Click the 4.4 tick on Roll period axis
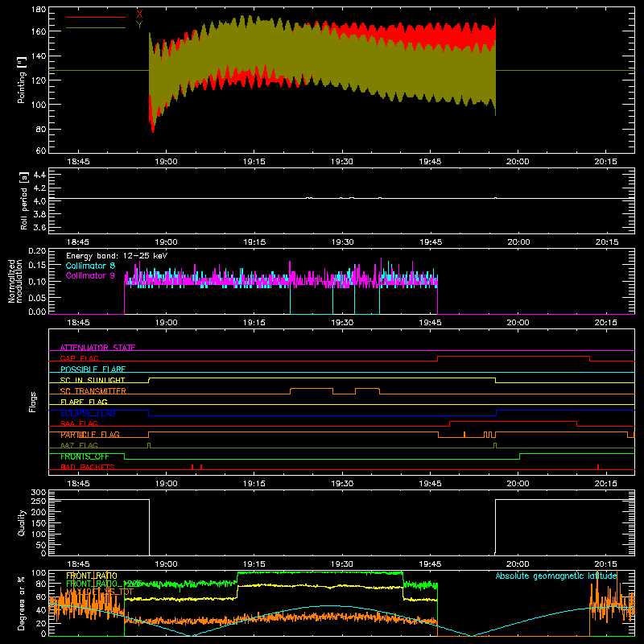 (x=39, y=175)
